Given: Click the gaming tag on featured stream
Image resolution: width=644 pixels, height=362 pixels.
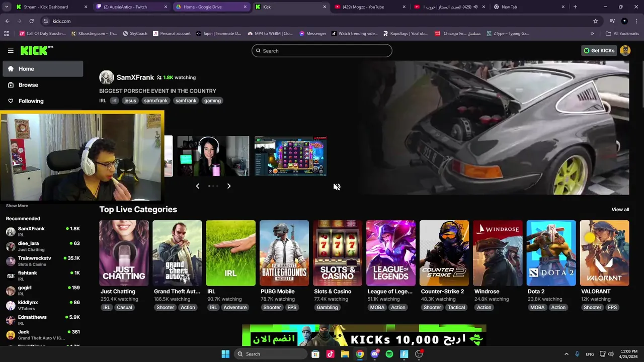Looking at the screenshot, I should pos(212,101).
